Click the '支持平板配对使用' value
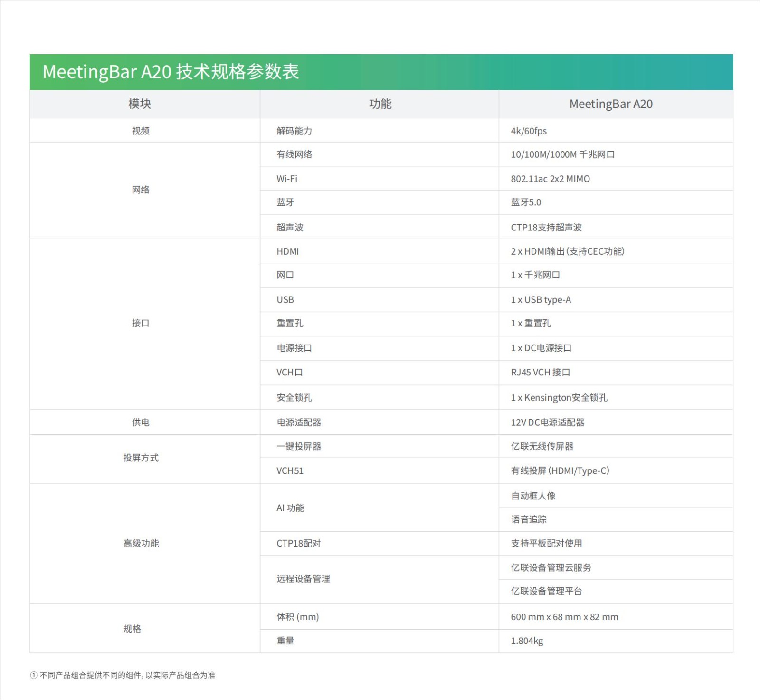The height and width of the screenshot is (700, 760). click(x=546, y=544)
